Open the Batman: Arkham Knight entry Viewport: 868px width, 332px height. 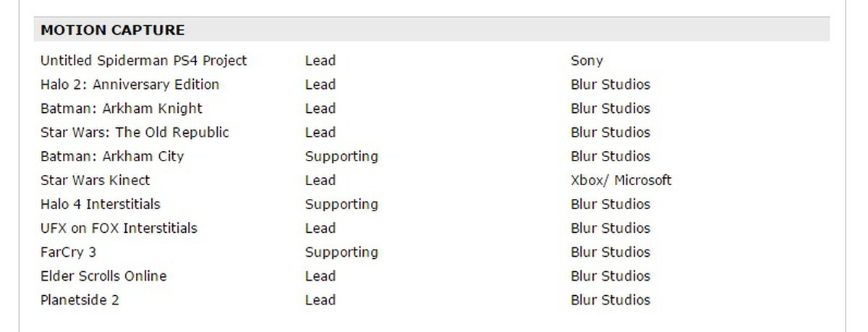(122, 108)
